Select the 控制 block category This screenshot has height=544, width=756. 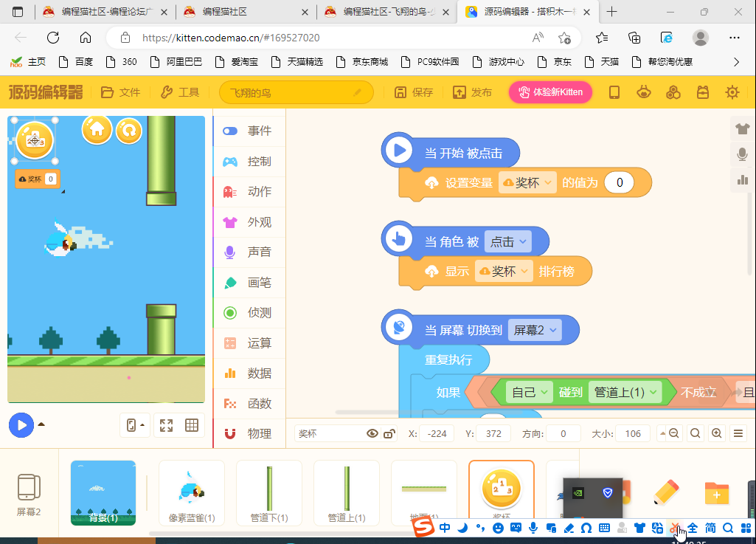249,161
